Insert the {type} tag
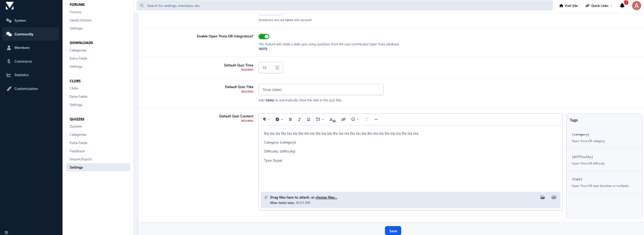 coord(576,179)
